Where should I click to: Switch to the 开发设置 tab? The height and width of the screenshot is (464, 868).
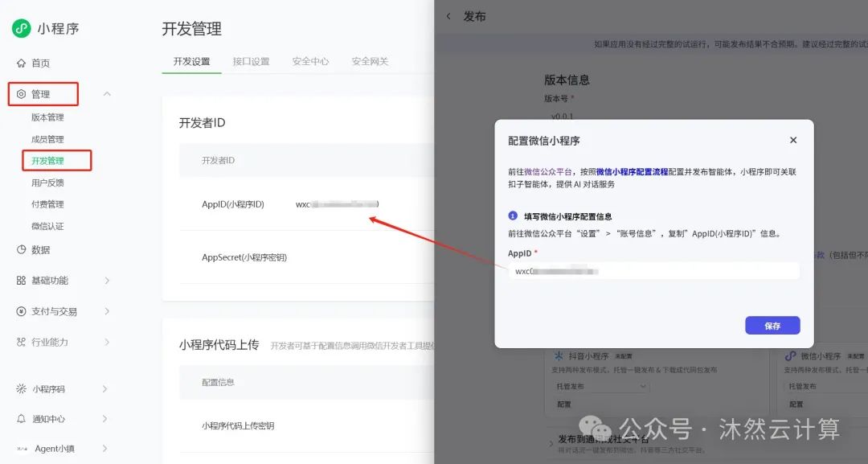pyautogui.click(x=191, y=61)
